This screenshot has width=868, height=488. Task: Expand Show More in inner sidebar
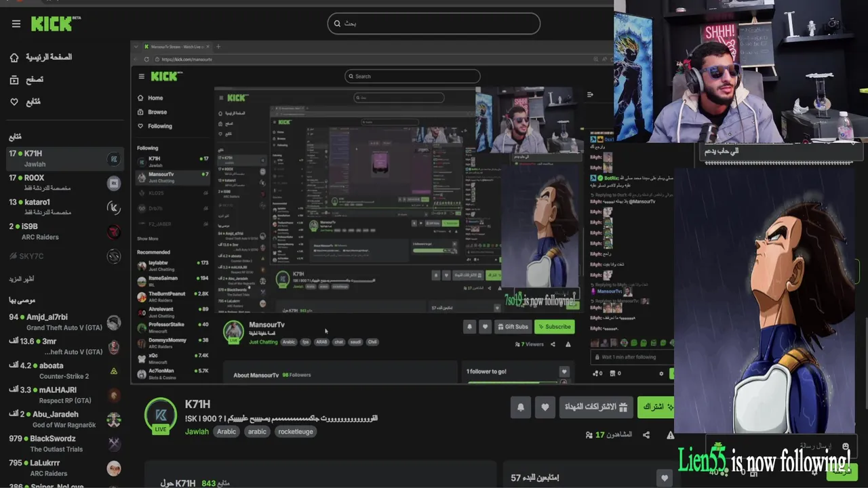point(148,239)
